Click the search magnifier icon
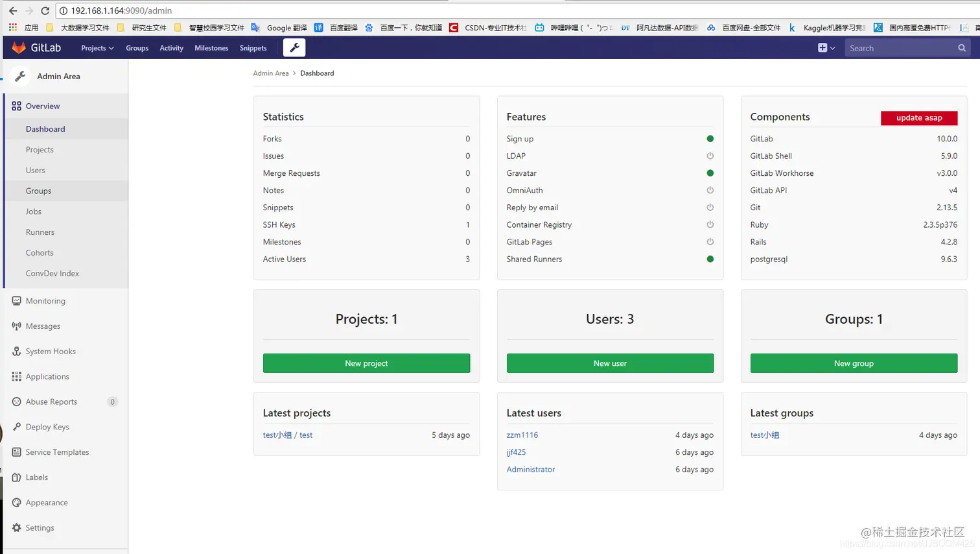This screenshot has width=980, height=554. click(962, 48)
